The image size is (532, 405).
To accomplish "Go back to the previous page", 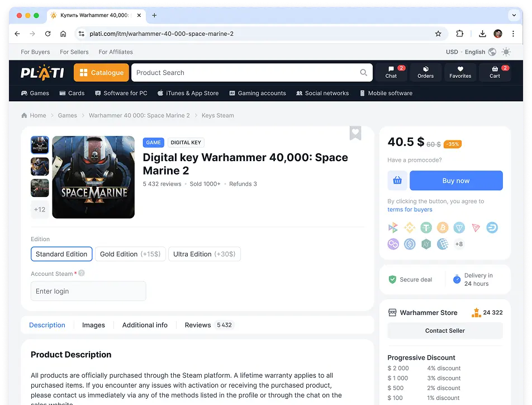I will (x=17, y=34).
